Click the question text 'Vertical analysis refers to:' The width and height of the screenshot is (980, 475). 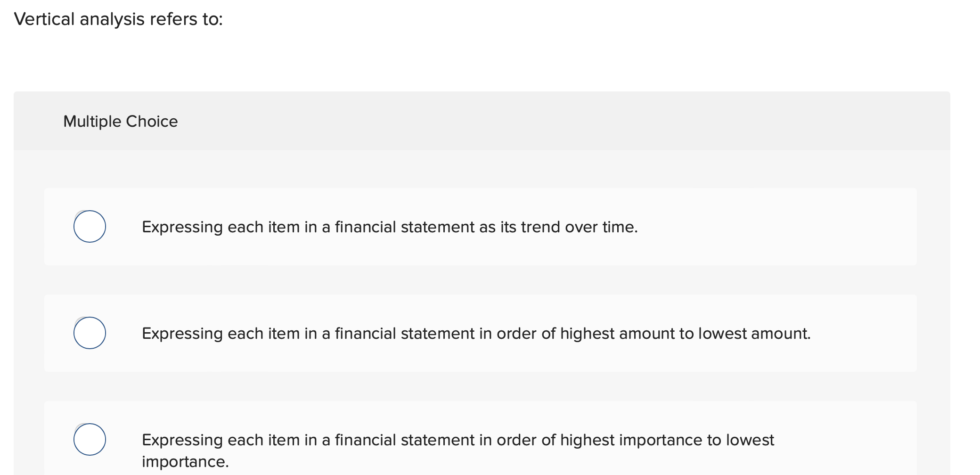point(117,19)
